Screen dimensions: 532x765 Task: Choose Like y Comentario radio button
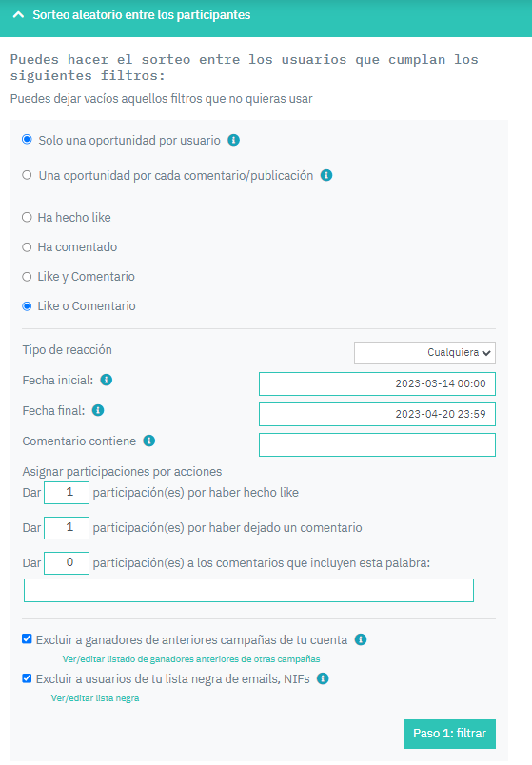click(27, 277)
